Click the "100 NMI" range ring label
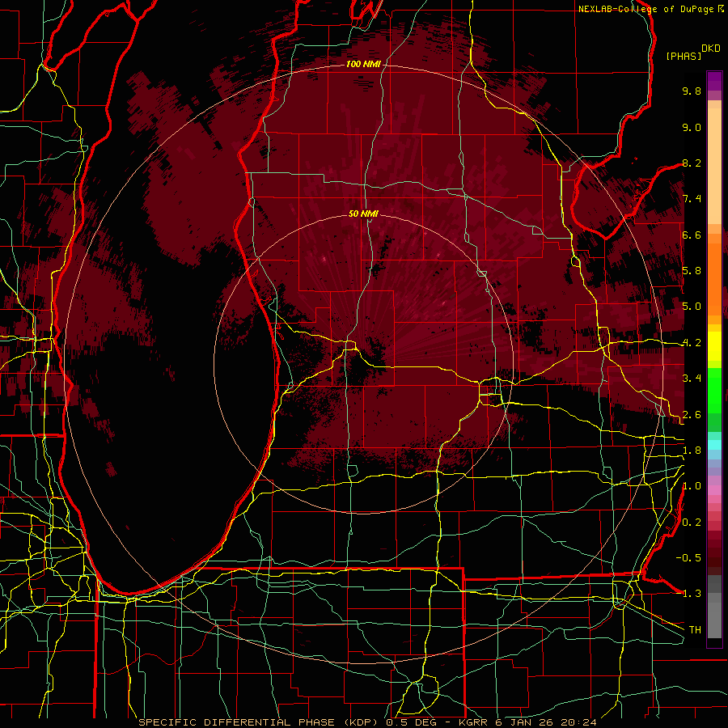Image resolution: width=728 pixels, height=728 pixels. (363, 64)
